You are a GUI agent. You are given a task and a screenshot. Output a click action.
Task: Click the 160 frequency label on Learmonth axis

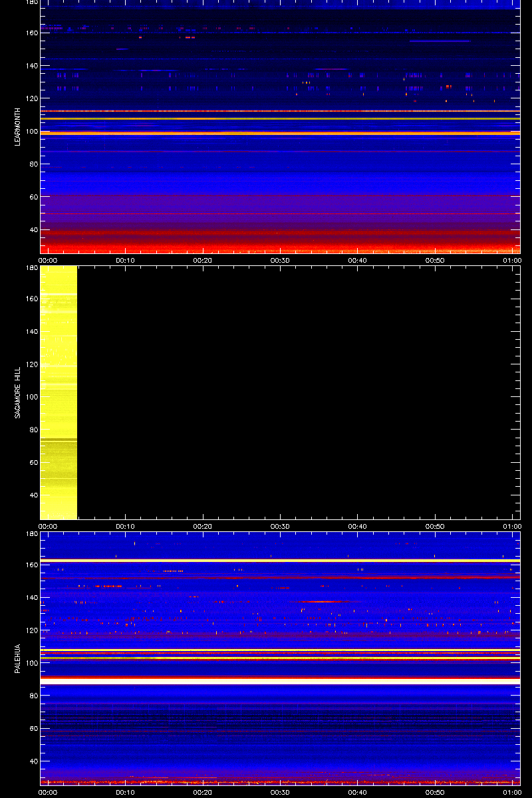(x=31, y=33)
